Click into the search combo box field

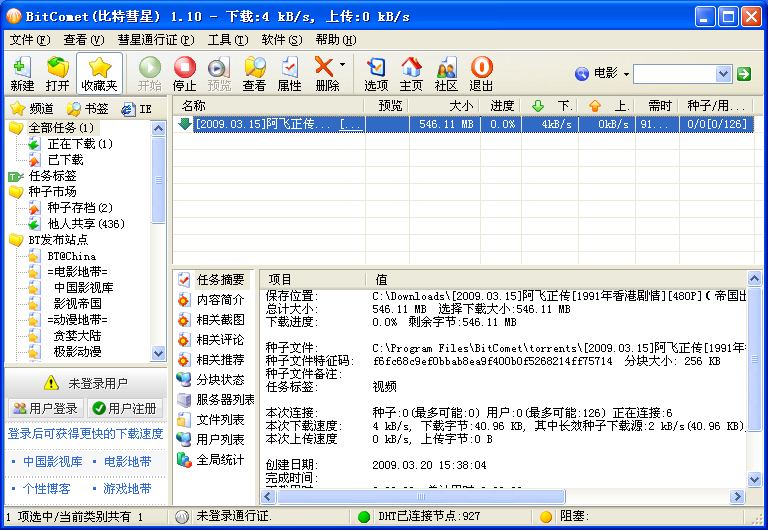pos(674,74)
